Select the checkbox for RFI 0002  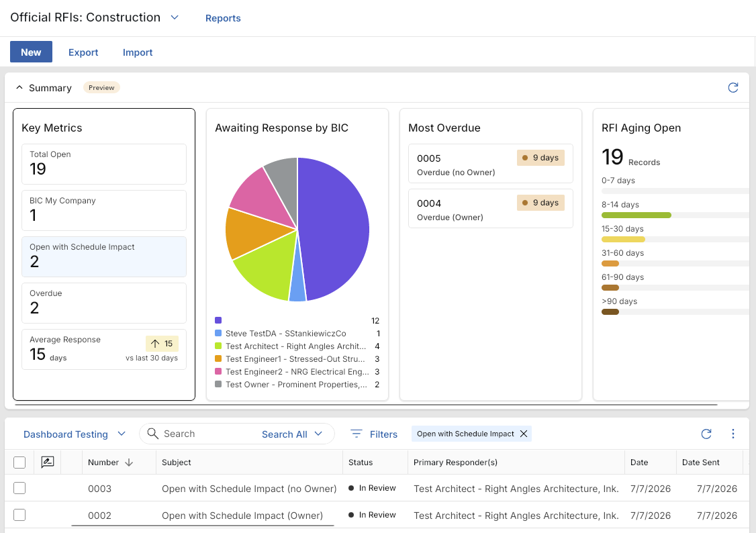pos(19,515)
